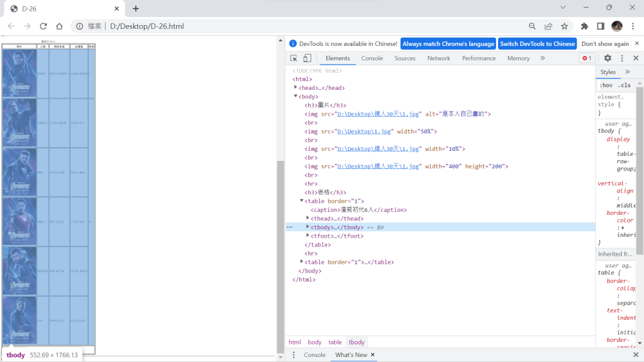Close the D-26 browser tab

coord(116,9)
